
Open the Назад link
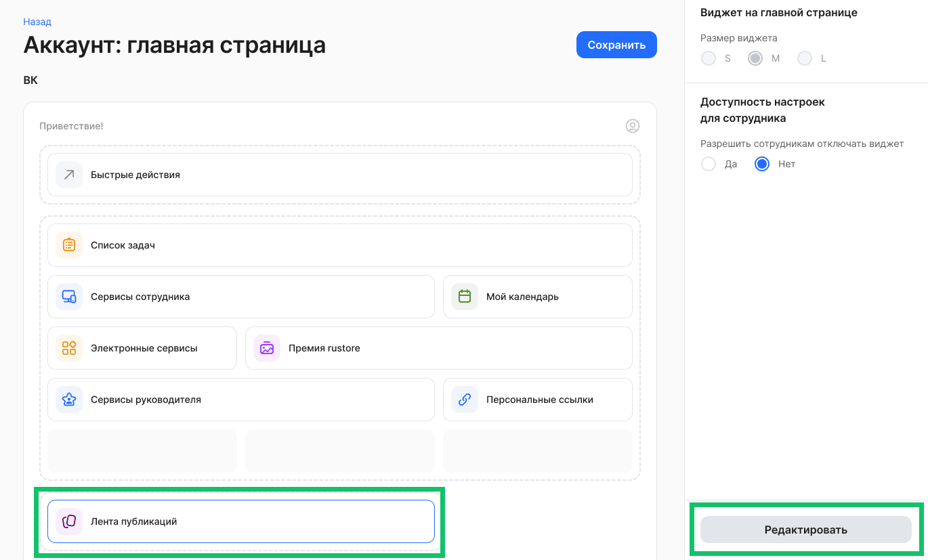tap(38, 21)
